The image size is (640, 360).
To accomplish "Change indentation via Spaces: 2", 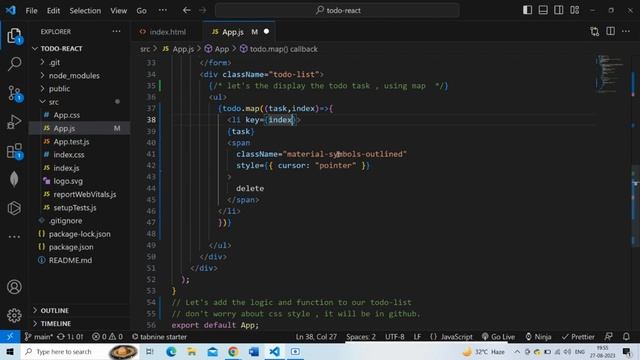I will (x=361, y=337).
